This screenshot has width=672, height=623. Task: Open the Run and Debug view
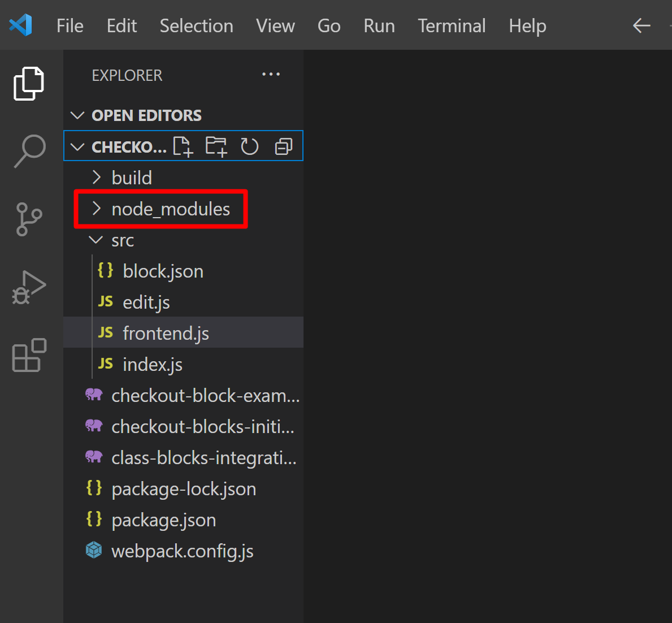click(29, 287)
